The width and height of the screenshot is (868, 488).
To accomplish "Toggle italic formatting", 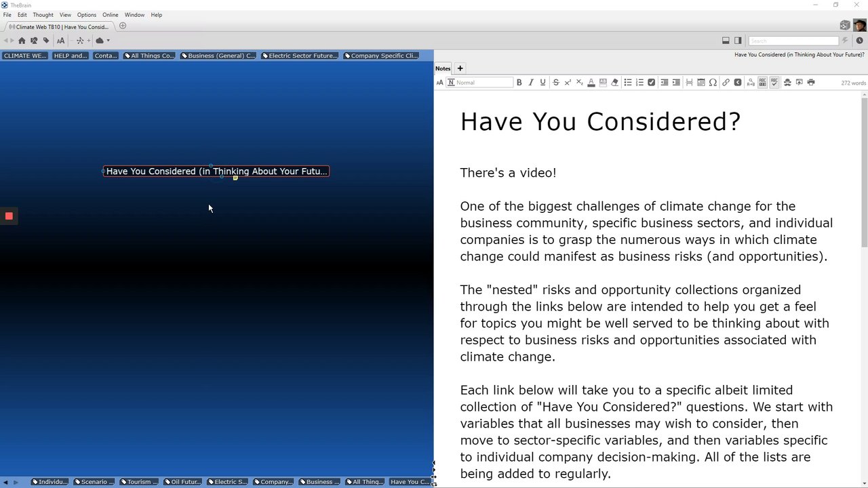I will pos(531,83).
